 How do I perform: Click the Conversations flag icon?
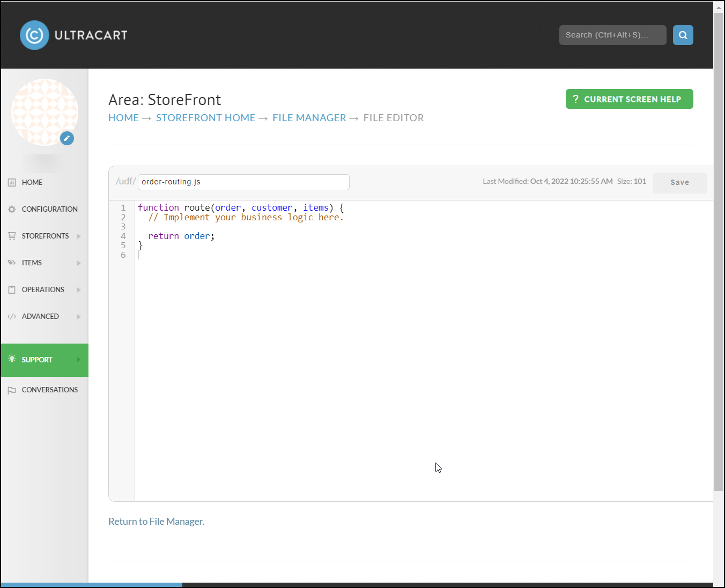(x=12, y=390)
